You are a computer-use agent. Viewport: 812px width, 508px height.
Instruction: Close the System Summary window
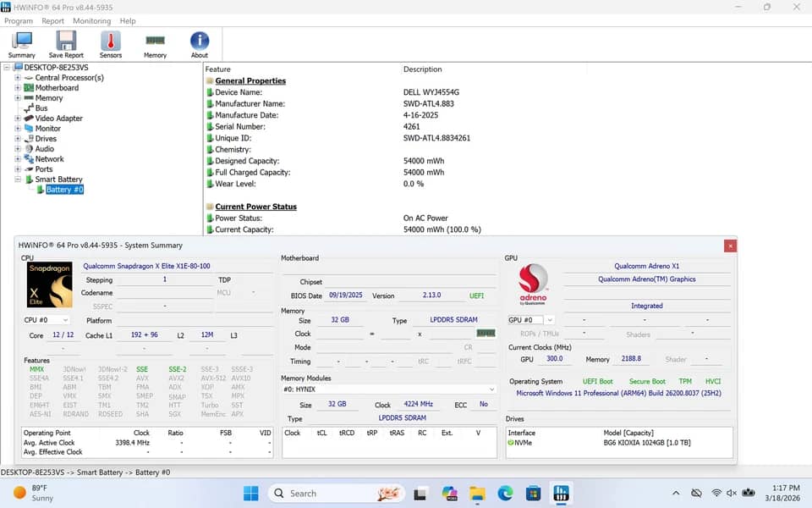[x=730, y=246]
